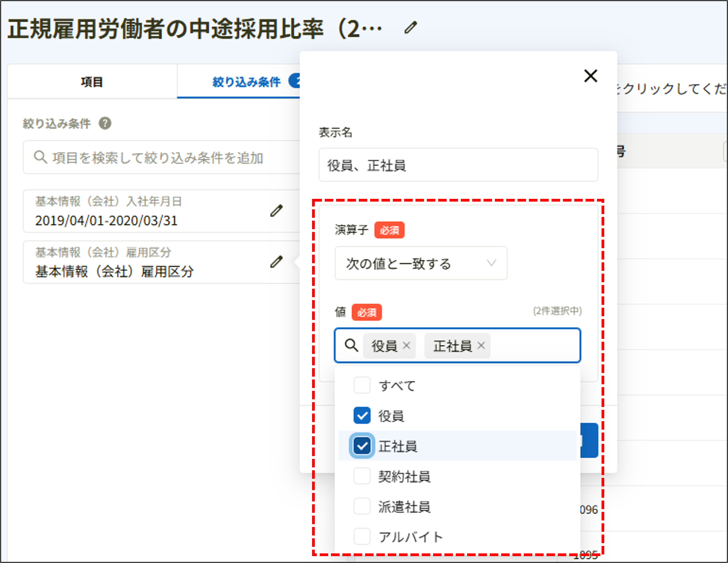Open the 演算子 dropdown showing 次の値と一致する
This screenshot has width=728, height=563.
421,264
